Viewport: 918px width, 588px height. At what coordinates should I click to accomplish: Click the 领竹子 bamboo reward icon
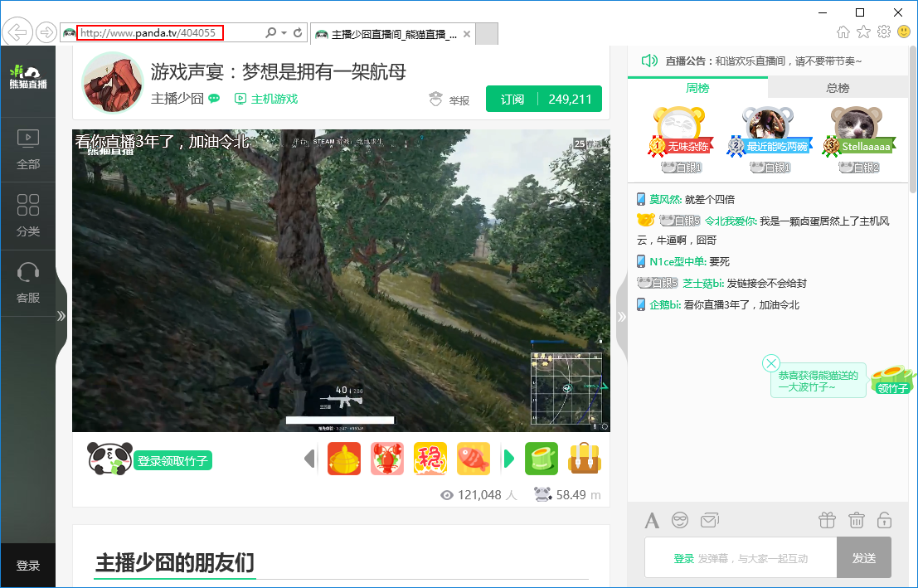click(x=892, y=381)
